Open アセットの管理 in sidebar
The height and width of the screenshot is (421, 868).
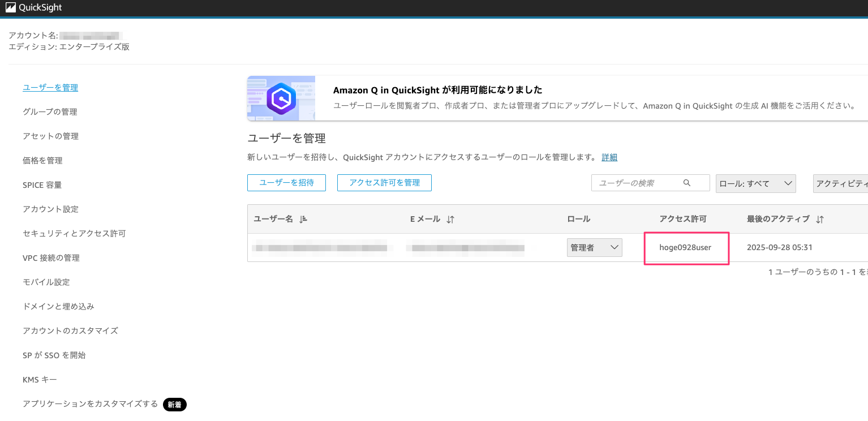50,136
